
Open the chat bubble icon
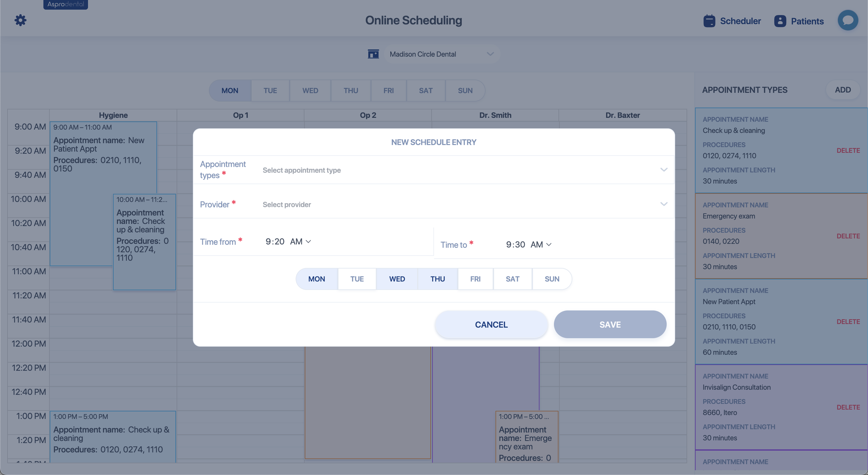coord(848,20)
